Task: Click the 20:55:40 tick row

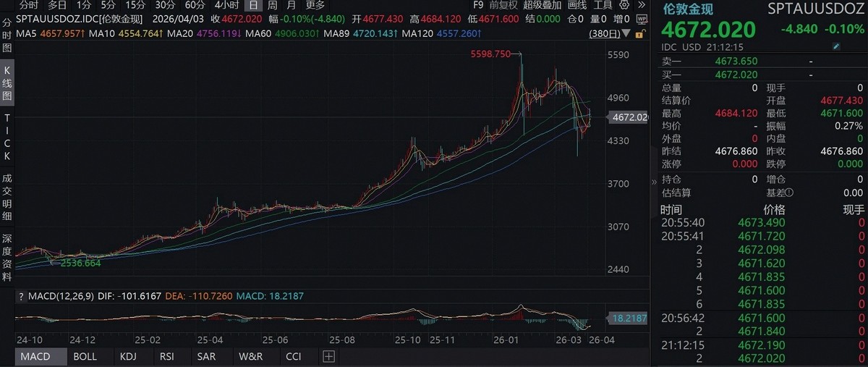Action: pyautogui.click(x=763, y=223)
